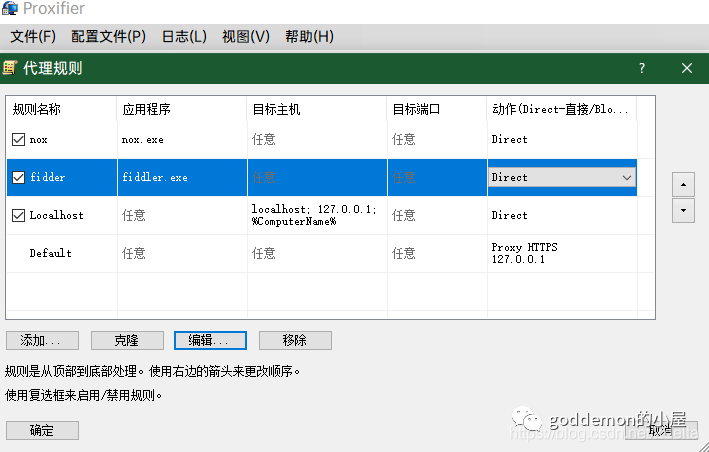Screen dimensions: 709x452
Task: Open the 配置文件(P) menu
Action: pos(109,37)
